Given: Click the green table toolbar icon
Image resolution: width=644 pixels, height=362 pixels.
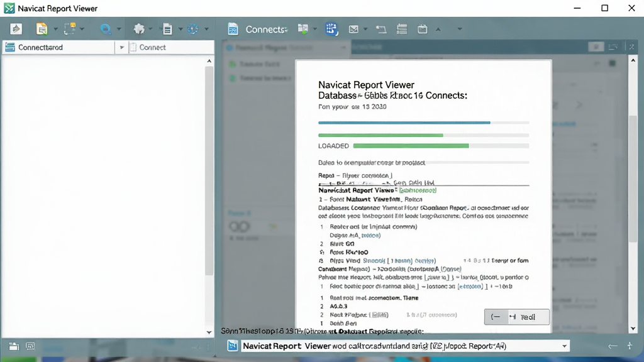Looking at the screenshot, I should click(x=303, y=29).
